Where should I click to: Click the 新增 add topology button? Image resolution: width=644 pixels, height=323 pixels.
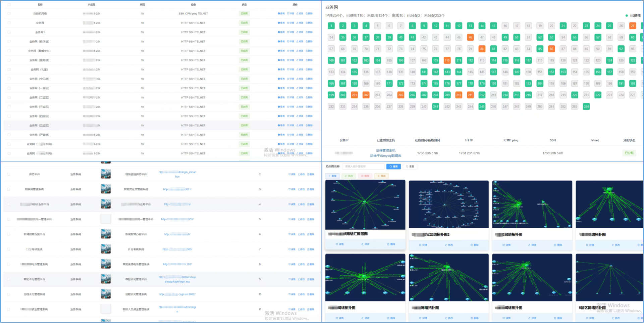click(x=332, y=176)
